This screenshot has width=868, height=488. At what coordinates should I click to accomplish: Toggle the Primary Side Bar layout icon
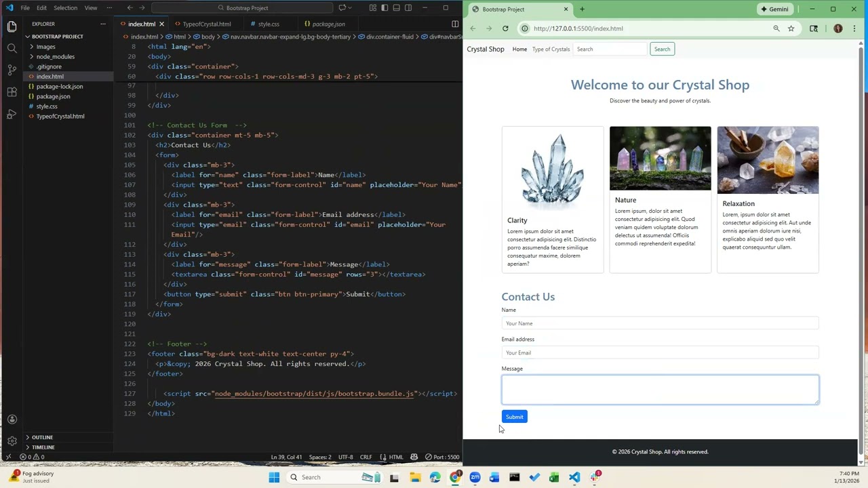click(x=384, y=7)
